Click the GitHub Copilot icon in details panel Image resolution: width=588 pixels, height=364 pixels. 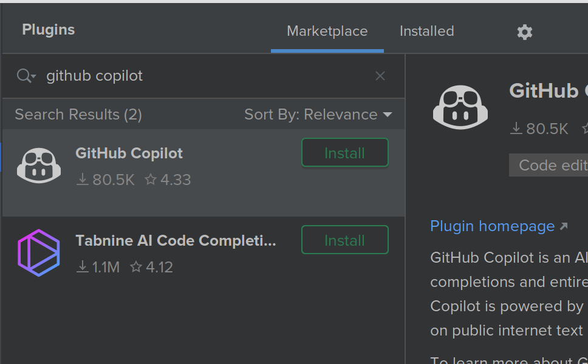pyautogui.click(x=460, y=107)
